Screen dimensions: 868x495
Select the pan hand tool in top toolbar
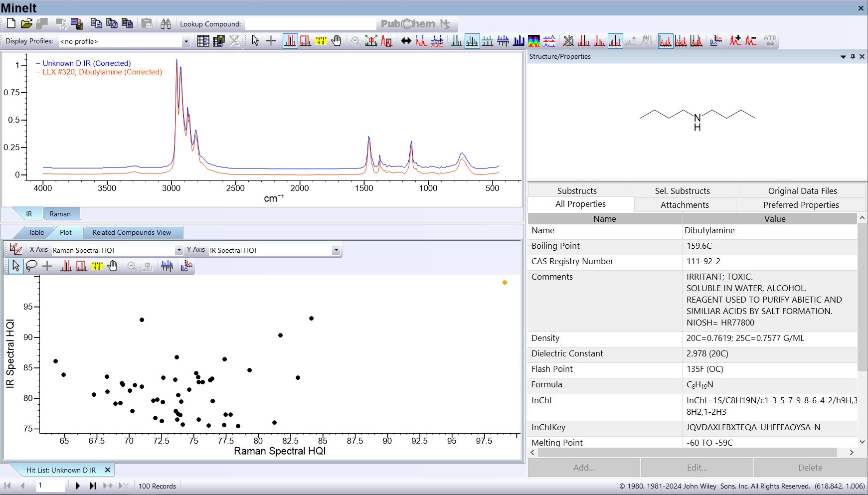(337, 41)
